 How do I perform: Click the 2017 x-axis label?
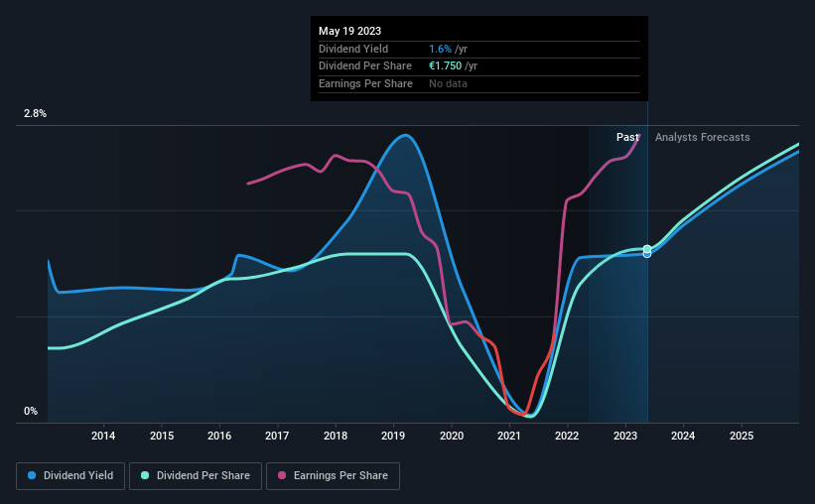pos(277,436)
